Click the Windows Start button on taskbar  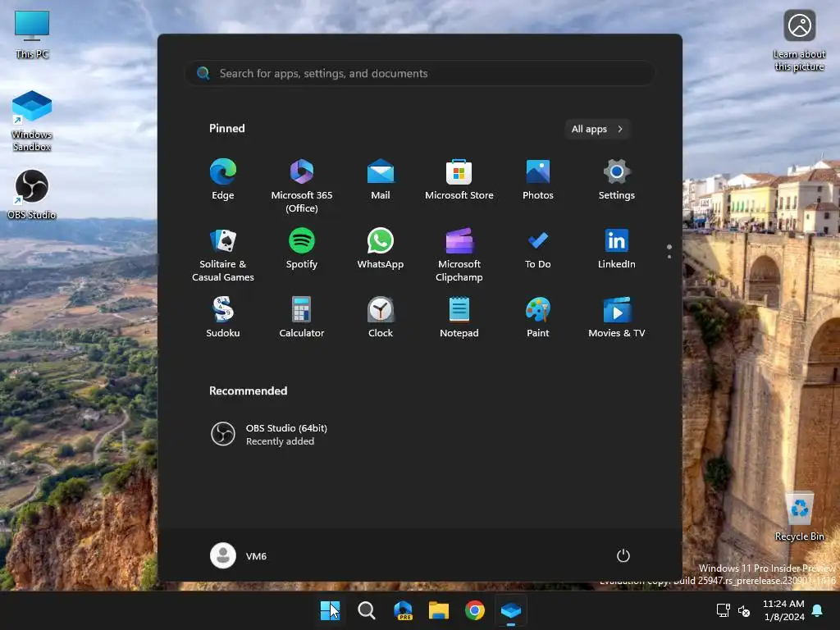[x=330, y=610]
